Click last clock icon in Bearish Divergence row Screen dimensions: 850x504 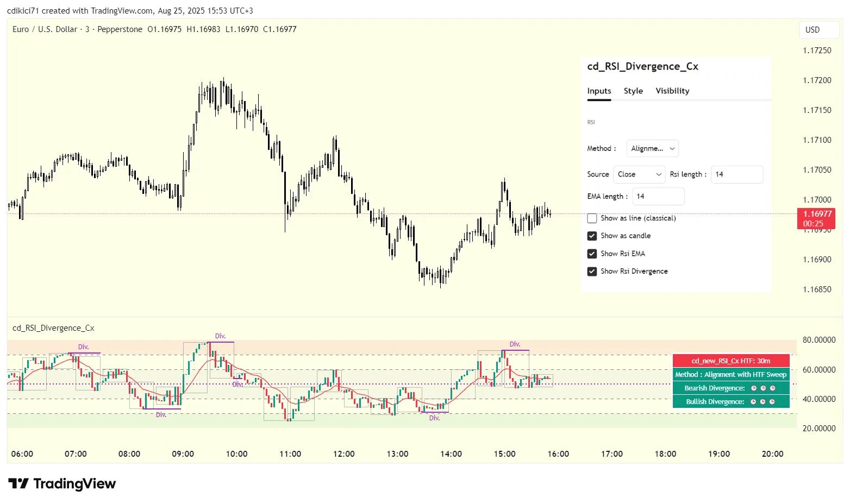(x=772, y=388)
